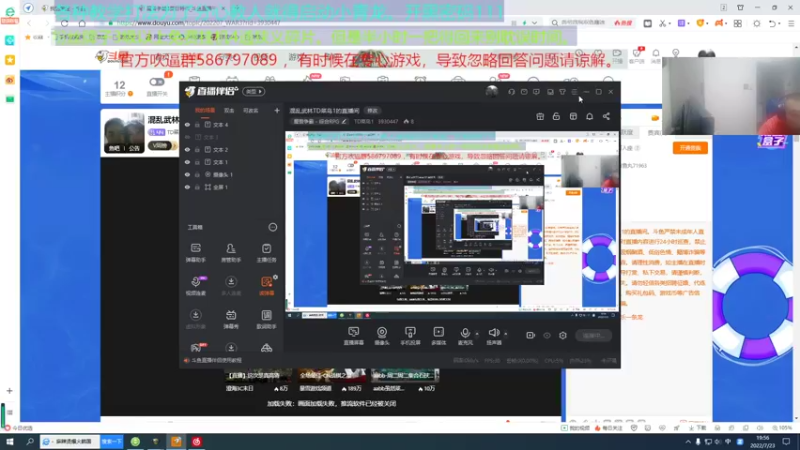The image size is (800, 450).
Task: Click the user avatar in 直播伴侣 title bar
Action: tap(492, 91)
